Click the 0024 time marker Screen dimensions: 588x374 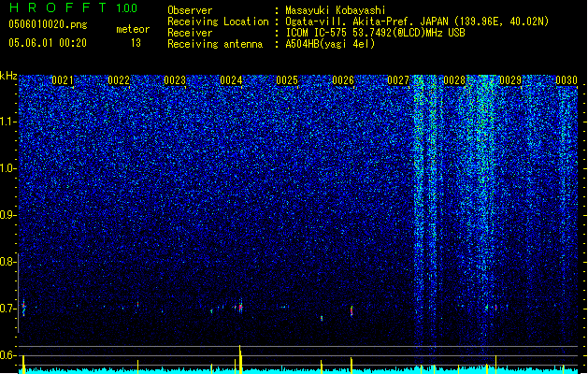pyautogui.click(x=231, y=80)
